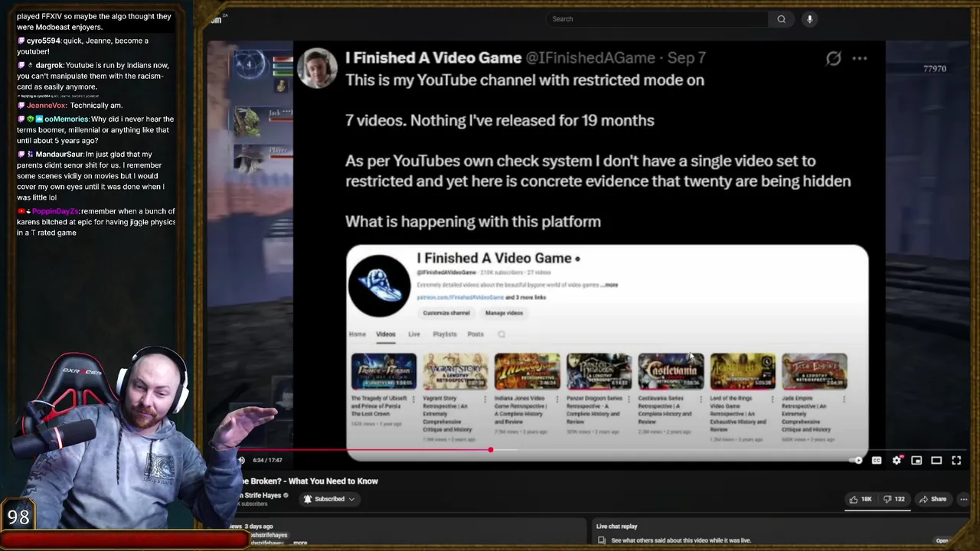Dislike the video with thumbs down
Viewport: 980px width, 551px height.
[894, 499]
